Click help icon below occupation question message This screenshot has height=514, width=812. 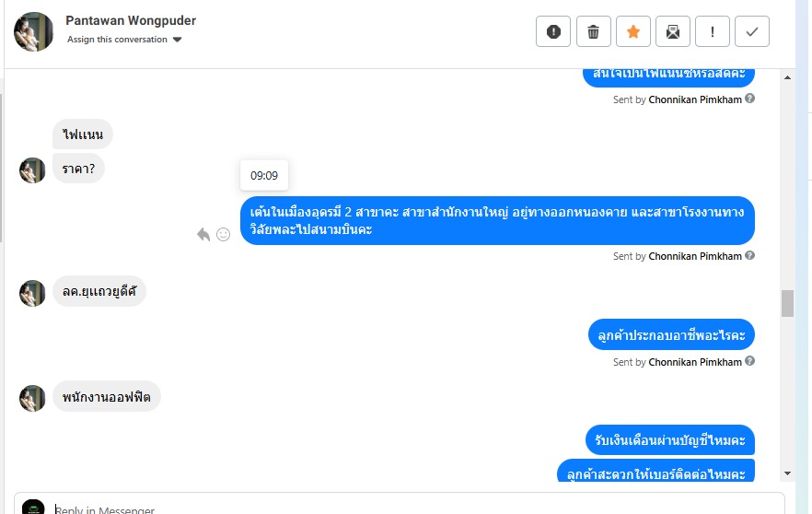pos(749,361)
